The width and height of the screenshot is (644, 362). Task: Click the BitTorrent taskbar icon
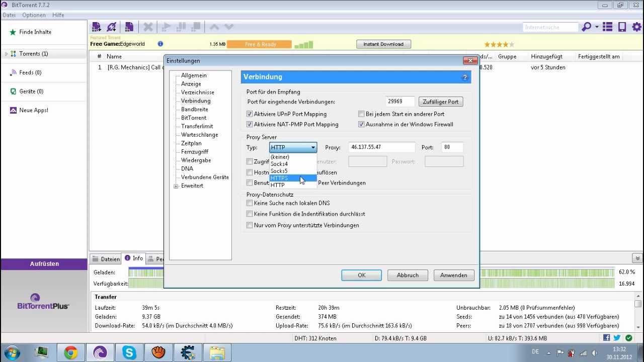[x=100, y=353]
